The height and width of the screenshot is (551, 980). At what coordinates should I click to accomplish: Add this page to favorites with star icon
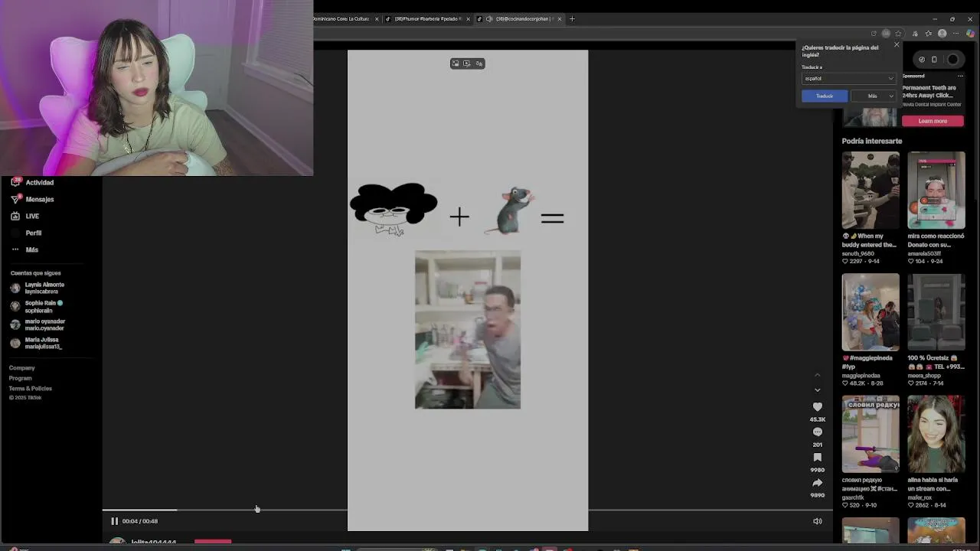click(899, 34)
